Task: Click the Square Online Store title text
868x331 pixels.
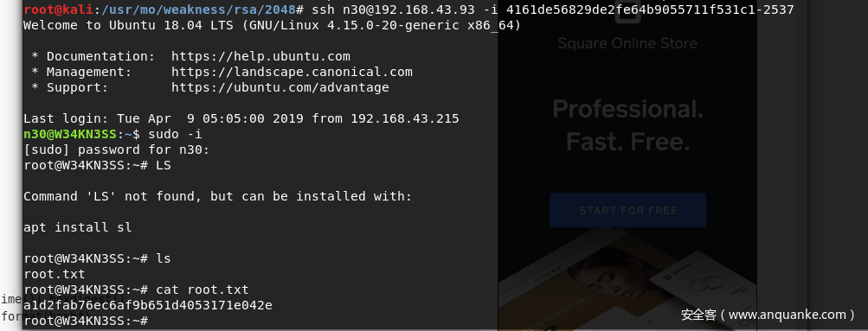Action: pyautogui.click(x=627, y=43)
